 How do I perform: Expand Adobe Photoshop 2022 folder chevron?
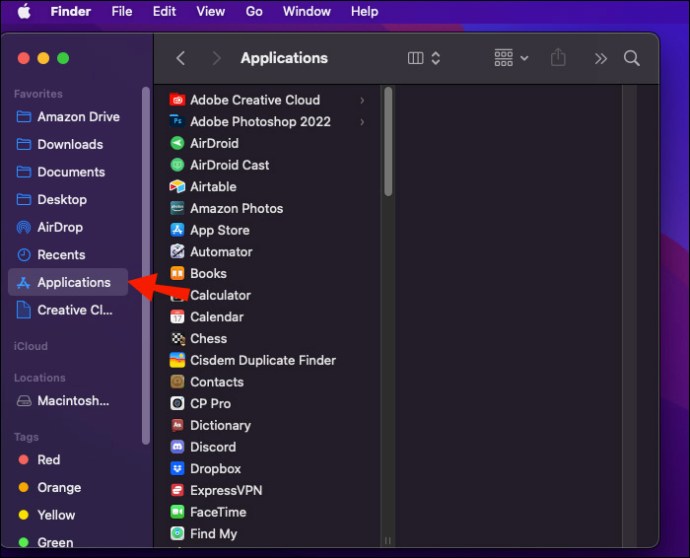tap(362, 122)
